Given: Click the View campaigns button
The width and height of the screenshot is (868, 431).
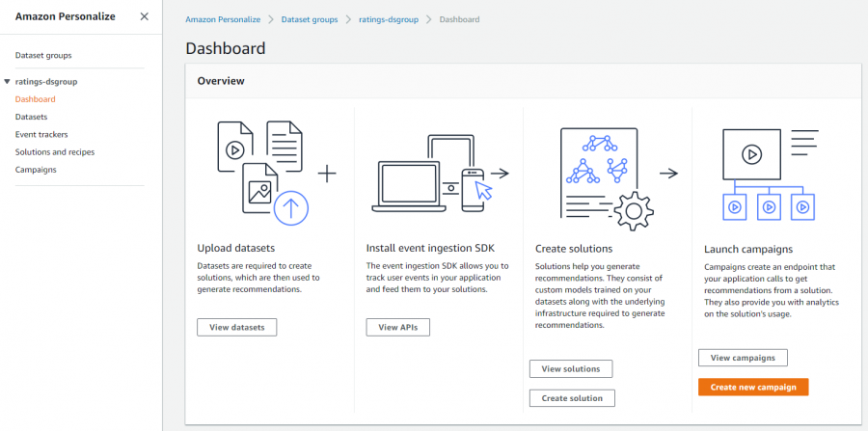Looking at the screenshot, I should point(743,358).
